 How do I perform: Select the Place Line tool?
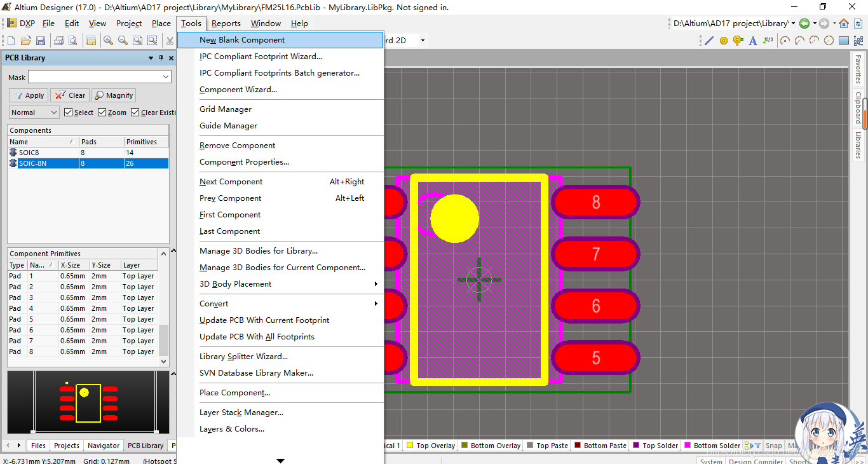709,41
